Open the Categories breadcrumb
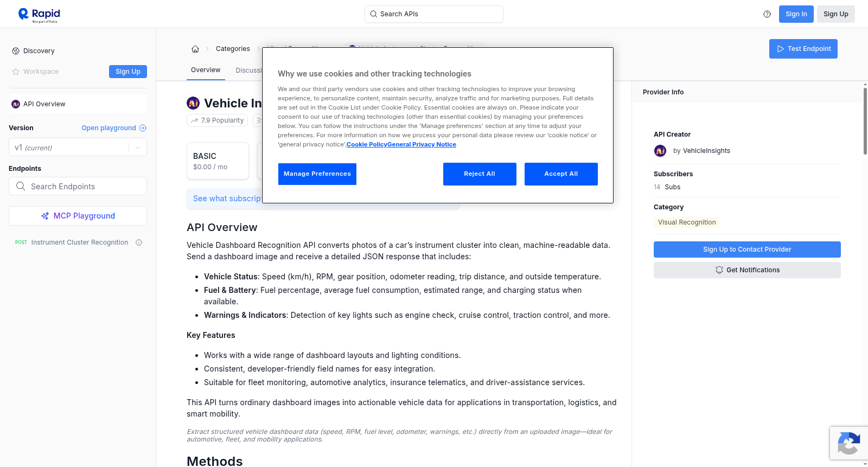Screen dimensions: 868x467 tap(233, 49)
